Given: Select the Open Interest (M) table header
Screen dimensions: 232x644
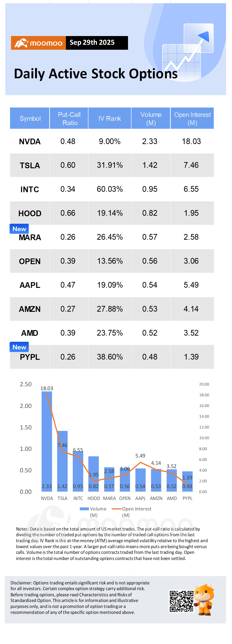Looking at the screenshot, I should point(192,118).
